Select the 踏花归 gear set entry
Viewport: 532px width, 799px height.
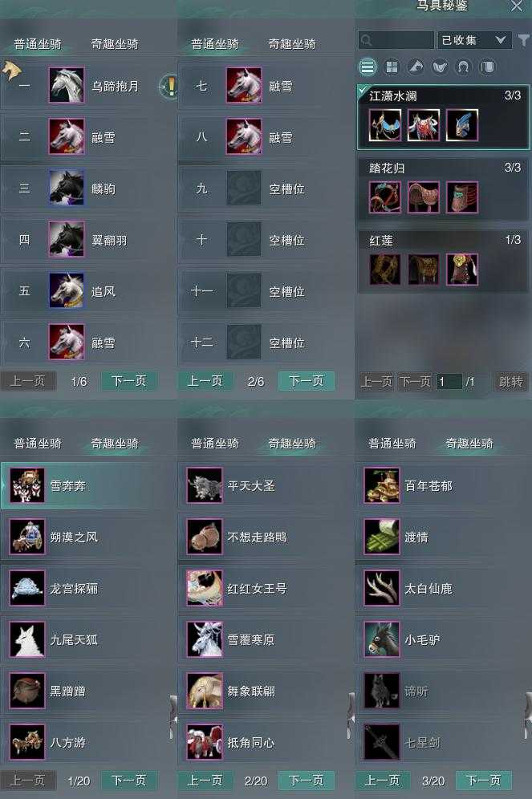[443, 189]
